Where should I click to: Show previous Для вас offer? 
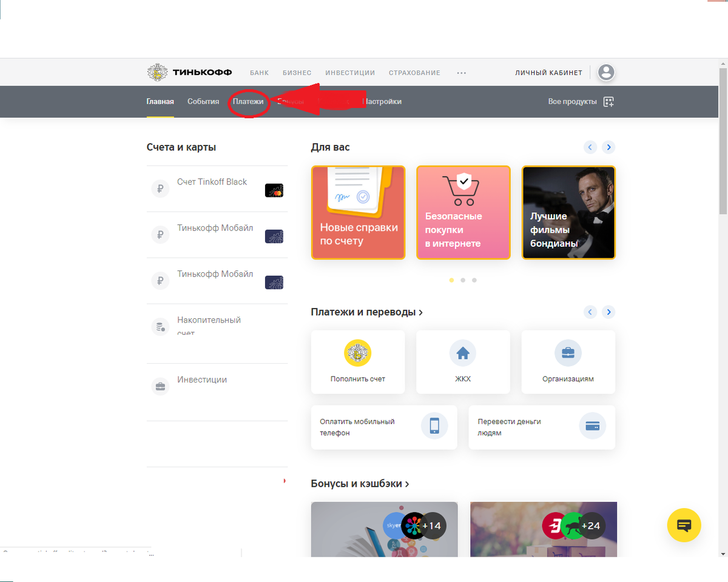590,147
